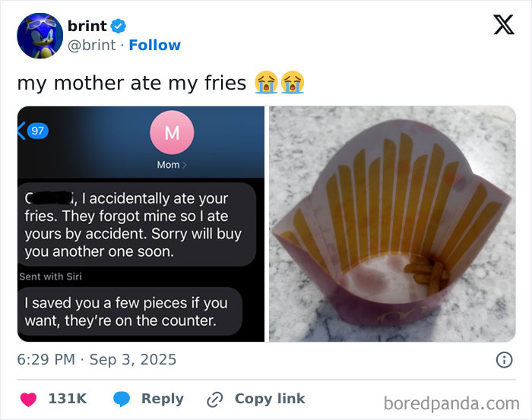
Task: Click the Reply speech bubble icon
Action: pos(122,399)
